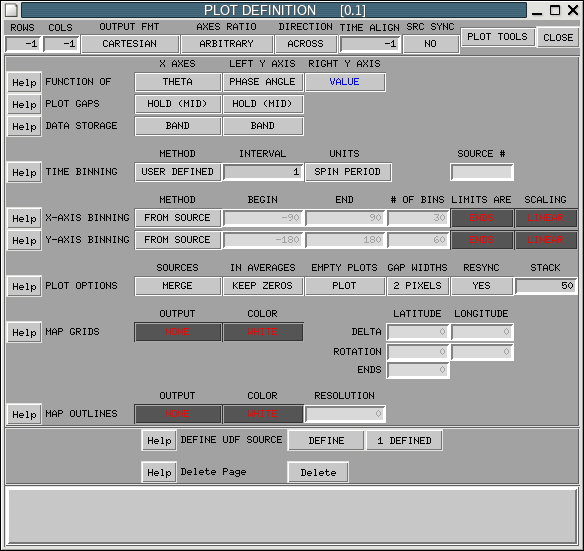Viewport: 584px width, 551px height.
Task: Toggle EMPTY PLOTS option PLOT
Action: 345,286
